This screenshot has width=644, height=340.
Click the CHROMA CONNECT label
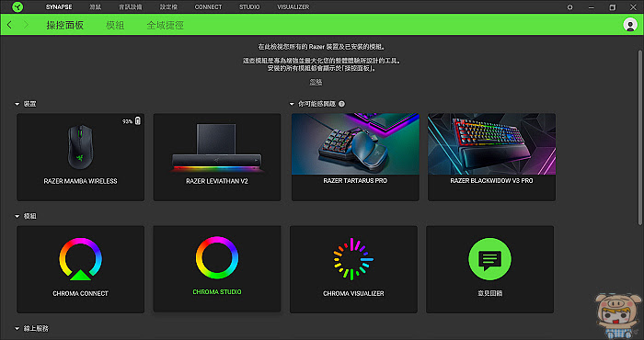click(x=81, y=294)
